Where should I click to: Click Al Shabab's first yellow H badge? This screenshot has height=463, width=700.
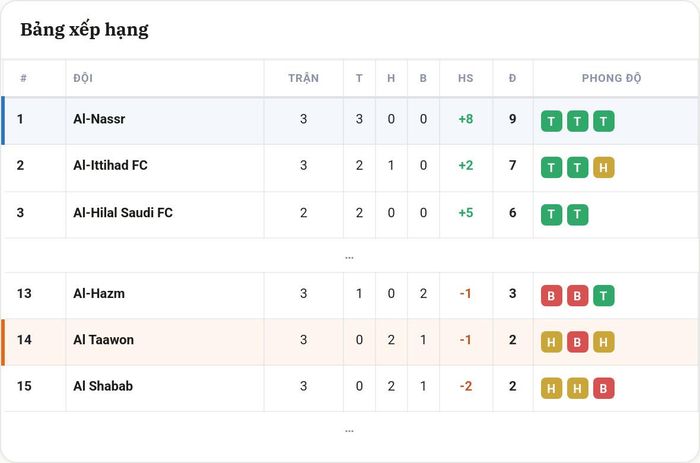coord(551,388)
